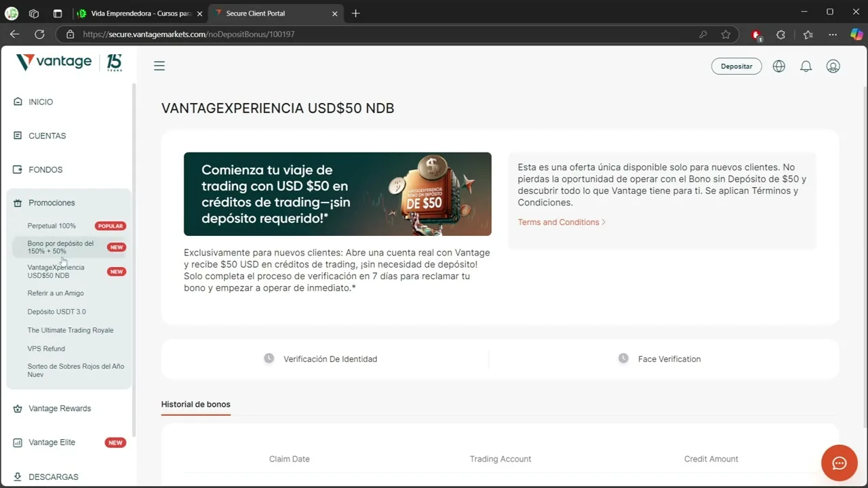Screen dimensions: 868x488
Task: Open Sorteo de Sobres Rojos promotion
Action: 76,371
